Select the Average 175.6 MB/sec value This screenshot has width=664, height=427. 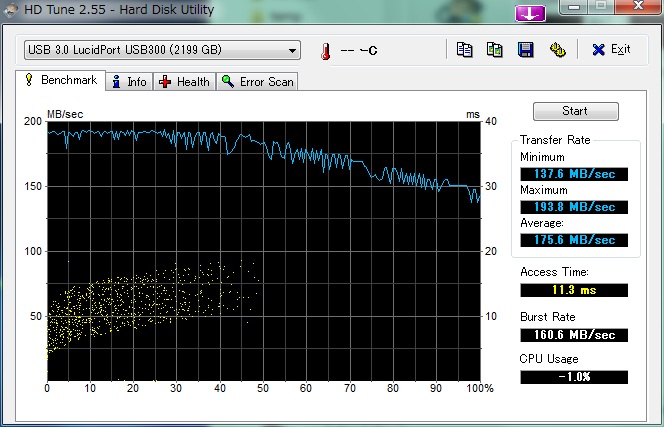click(574, 240)
